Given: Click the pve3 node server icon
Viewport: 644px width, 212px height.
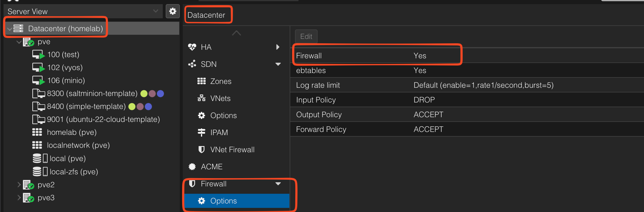Looking at the screenshot, I should point(28,198).
